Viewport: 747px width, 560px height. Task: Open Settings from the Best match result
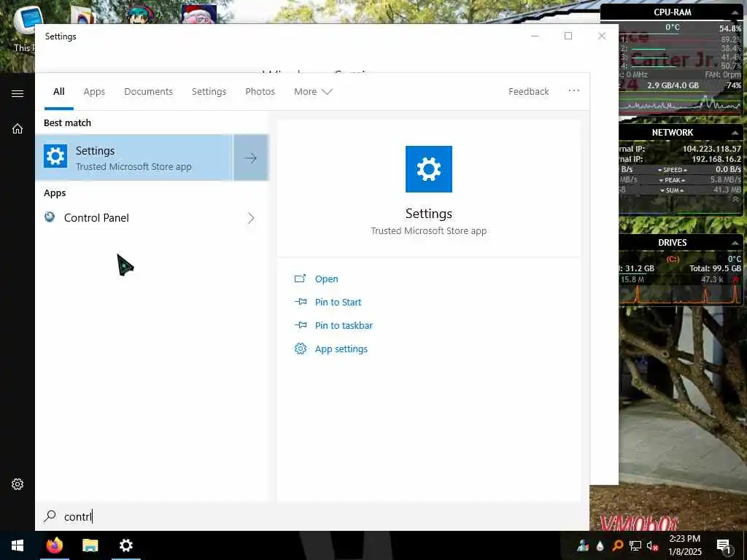[134, 157]
